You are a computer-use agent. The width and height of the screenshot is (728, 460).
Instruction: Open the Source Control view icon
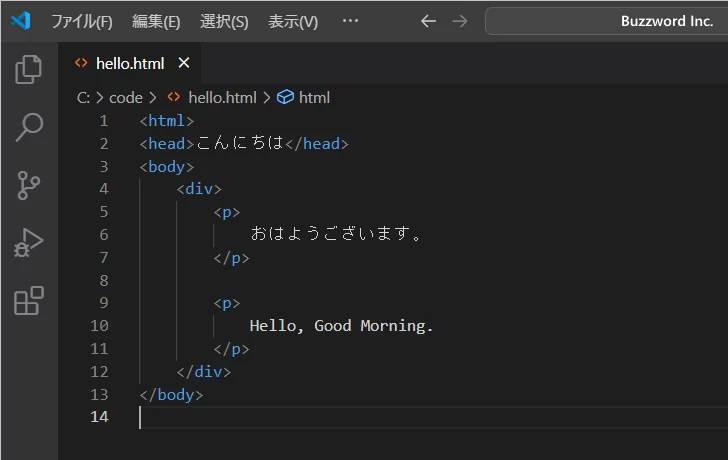[x=28, y=185]
